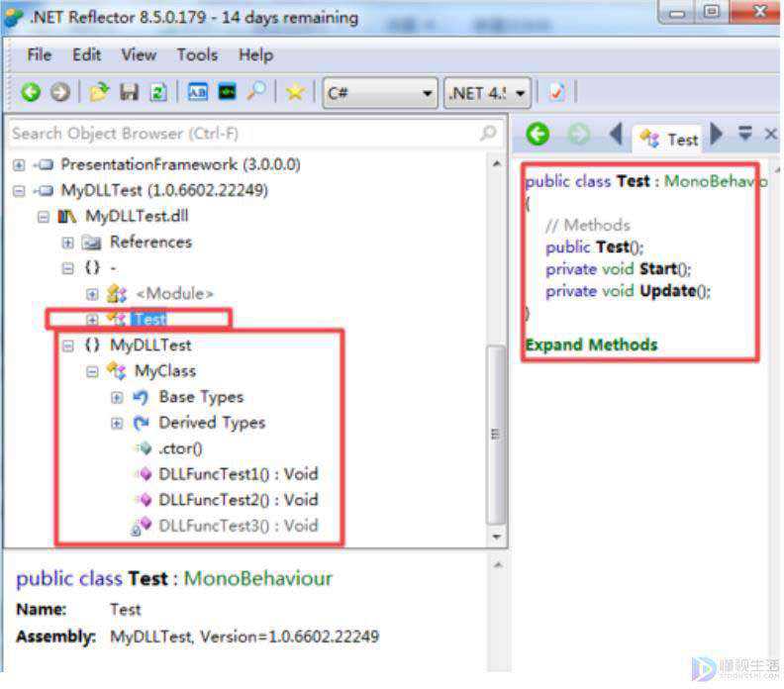Click the Refresh toolbar icon

[158, 92]
